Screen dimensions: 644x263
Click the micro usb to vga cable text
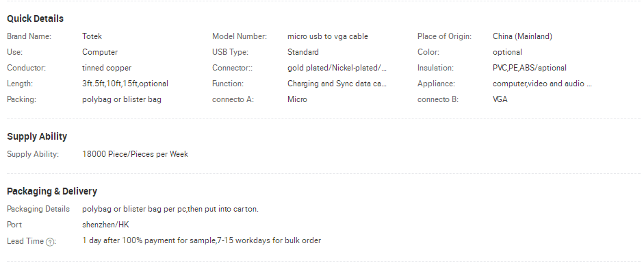click(x=328, y=36)
